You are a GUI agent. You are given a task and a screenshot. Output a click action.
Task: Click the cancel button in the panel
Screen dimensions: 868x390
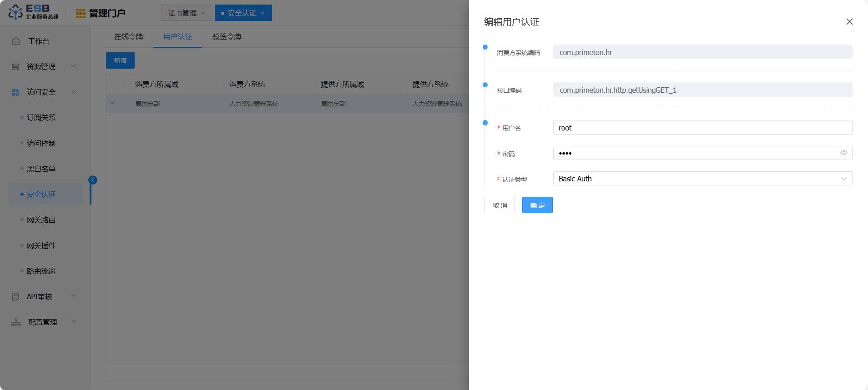pyautogui.click(x=500, y=205)
